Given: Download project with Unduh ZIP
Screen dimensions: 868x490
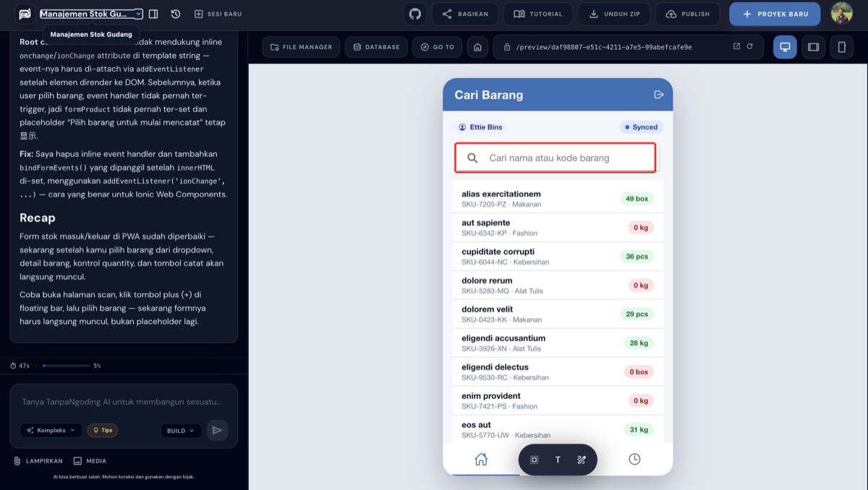Looking at the screenshot, I should (614, 14).
